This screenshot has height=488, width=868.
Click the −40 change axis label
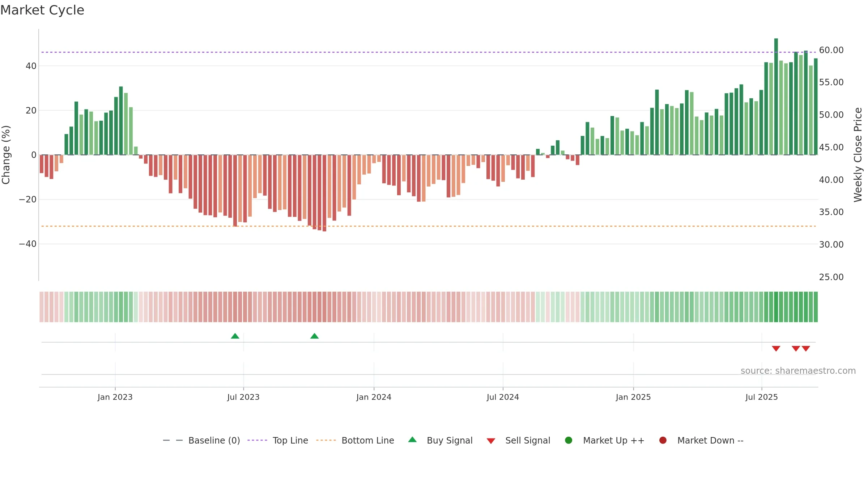pyautogui.click(x=28, y=244)
